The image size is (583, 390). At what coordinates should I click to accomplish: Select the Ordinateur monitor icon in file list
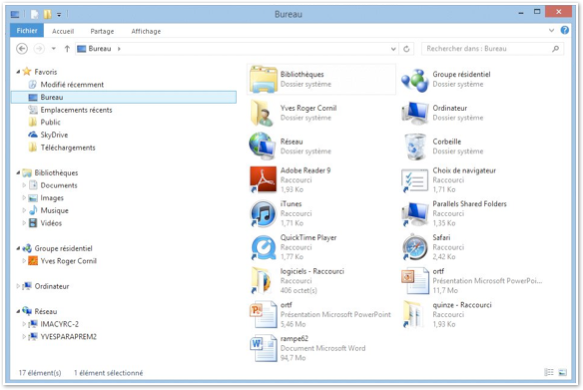click(415, 113)
